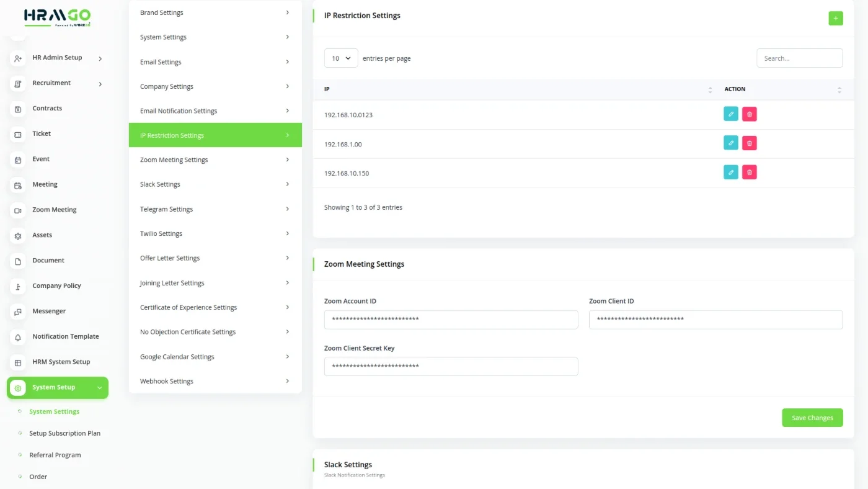
Task: Click the Contracts sidebar icon
Action: (18, 109)
